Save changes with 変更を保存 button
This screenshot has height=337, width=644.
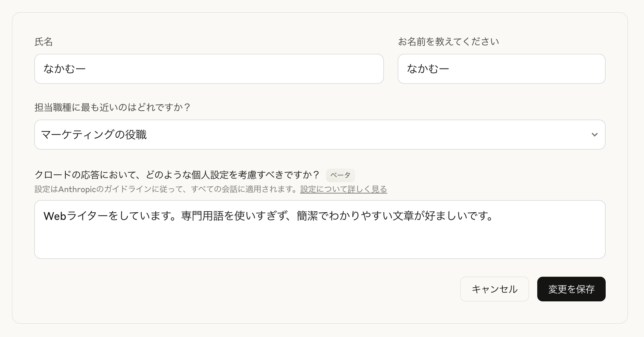click(571, 289)
